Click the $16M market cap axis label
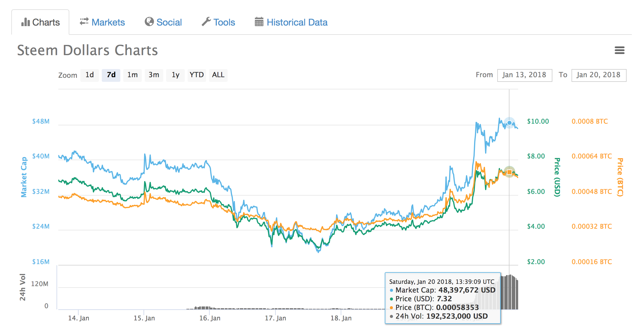This screenshot has height=332, width=644. [x=41, y=262]
